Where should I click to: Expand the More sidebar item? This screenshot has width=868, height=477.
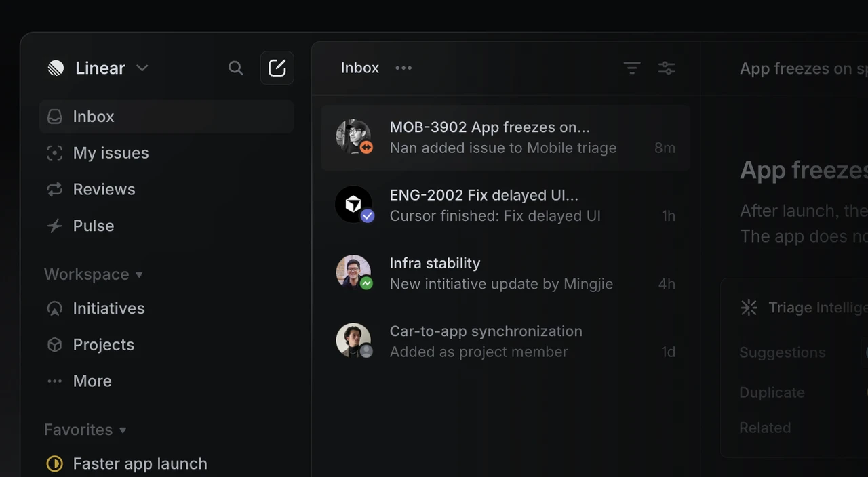[92, 381]
